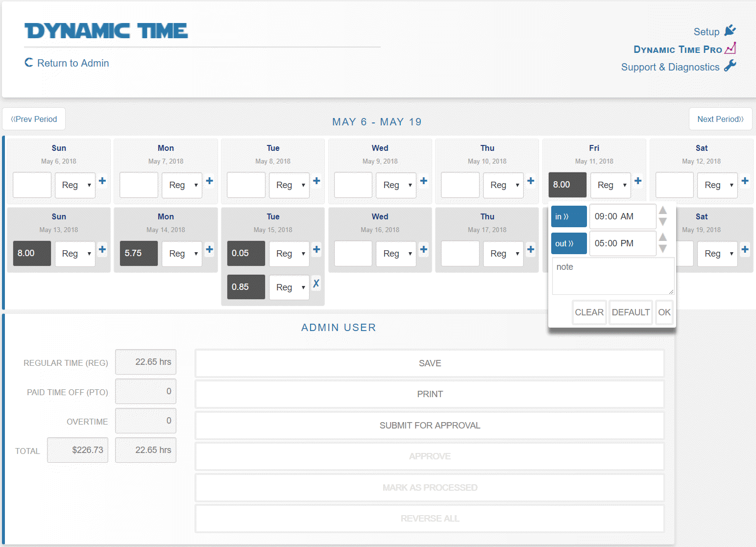The width and height of the screenshot is (756, 547).
Task: Open the Setup link
Action: 707,32
